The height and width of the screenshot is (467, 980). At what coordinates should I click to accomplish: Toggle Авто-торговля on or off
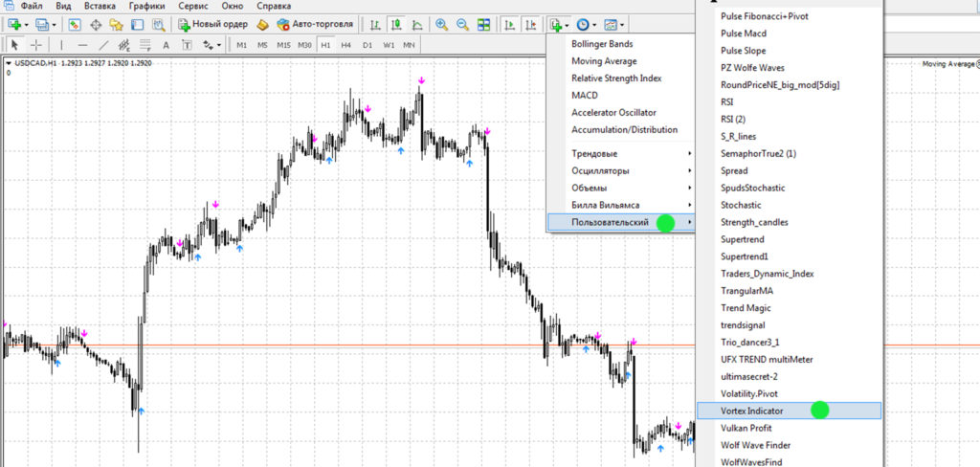tap(315, 25)
